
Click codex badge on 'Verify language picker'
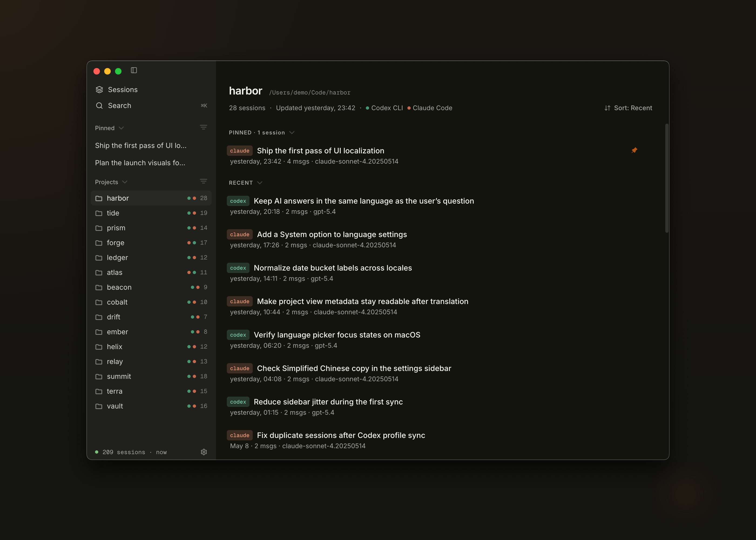238,335
